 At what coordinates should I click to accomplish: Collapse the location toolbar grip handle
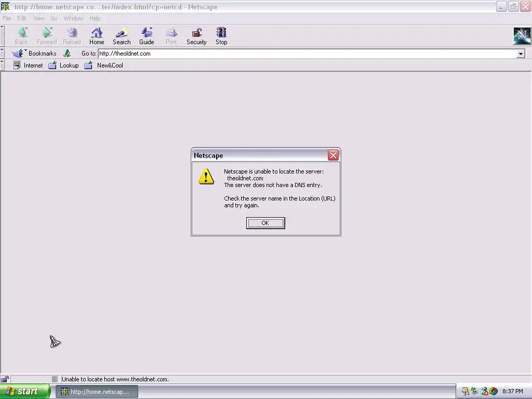pyautogui.click(x=2, y=54)
